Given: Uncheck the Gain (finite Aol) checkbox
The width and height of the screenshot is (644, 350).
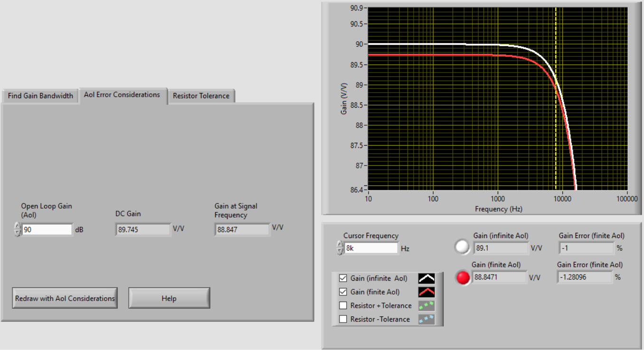Looking at the screenshot, I should 343,292.
